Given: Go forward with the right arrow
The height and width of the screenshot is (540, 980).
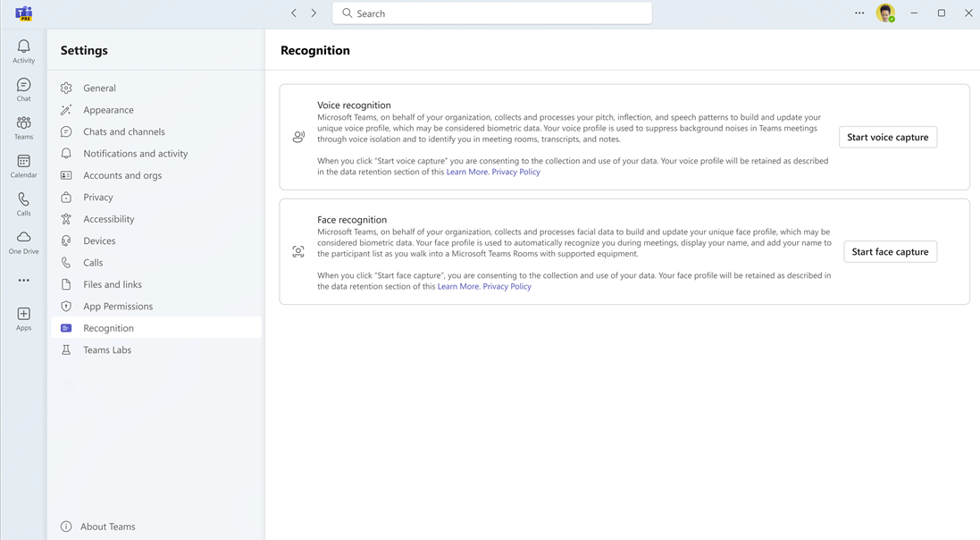Looking at the screenshot, I should pyautogui.click(x=314, y=13).
